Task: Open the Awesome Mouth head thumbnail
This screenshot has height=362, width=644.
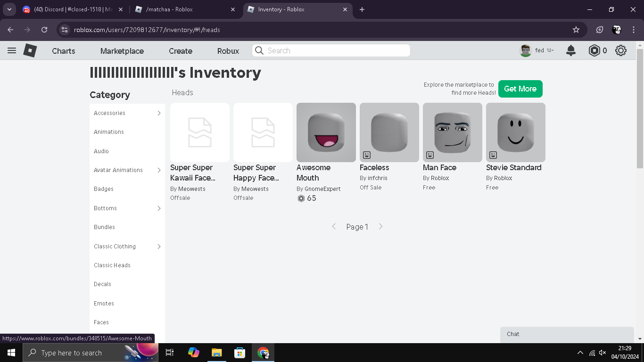Action: point(326,132)
